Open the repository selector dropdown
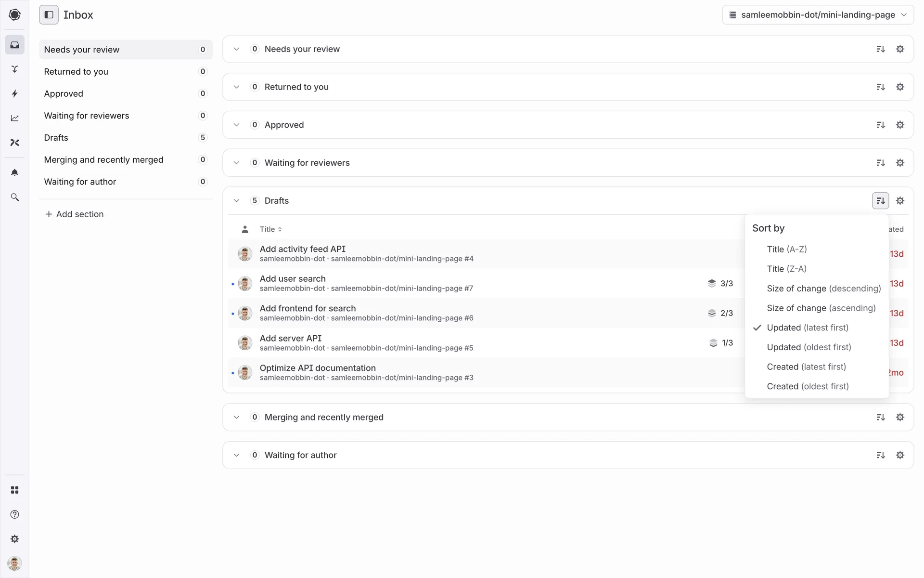The image size is (924, 578). coord(817,15)
